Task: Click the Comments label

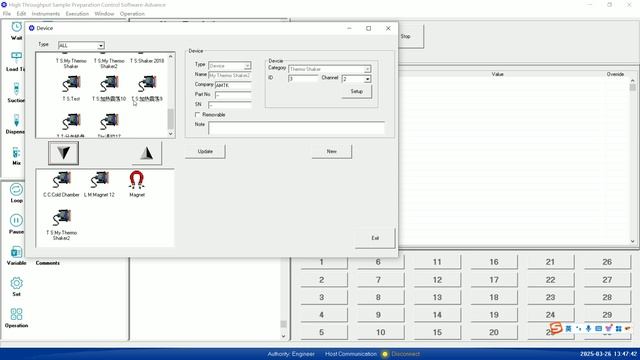Action: [48, 263]
